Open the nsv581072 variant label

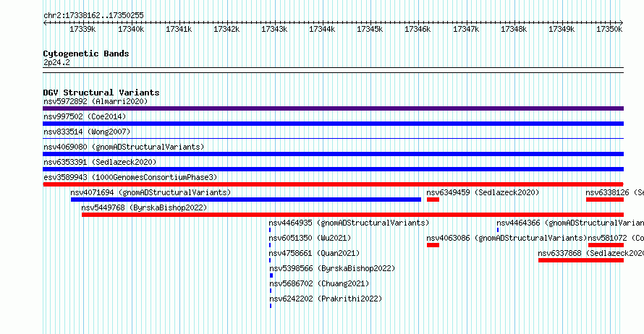pyautogui.click(x=616, y=238)
